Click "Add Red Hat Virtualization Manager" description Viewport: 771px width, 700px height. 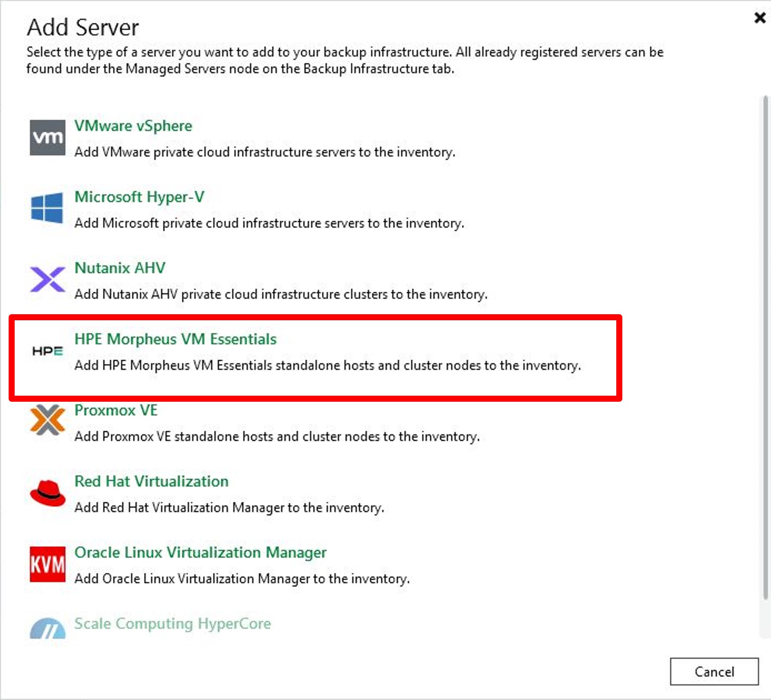229,508
